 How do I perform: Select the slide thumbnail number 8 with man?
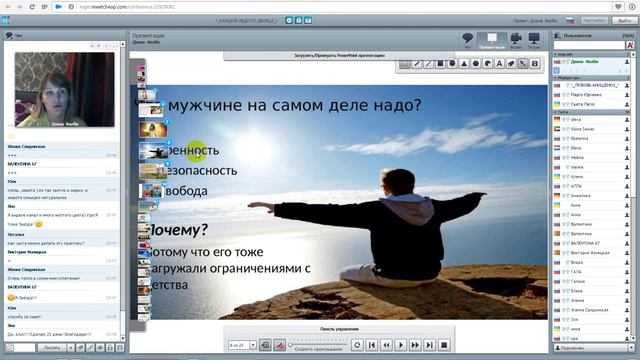153,150
